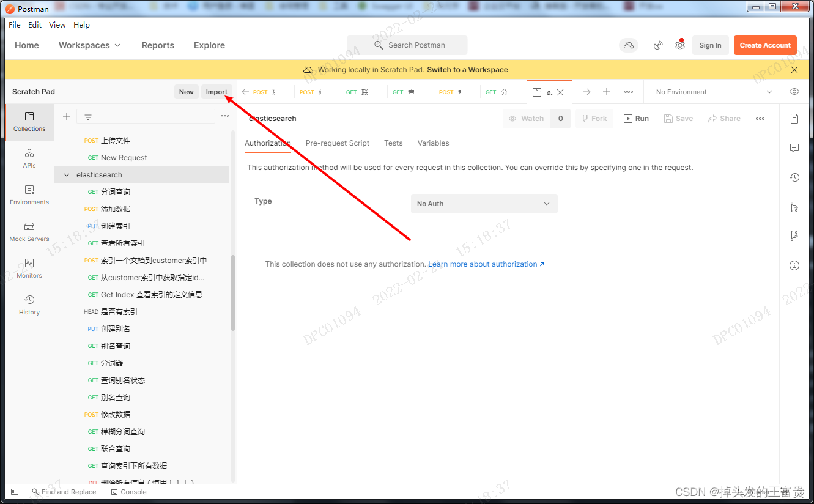Image resolution: width=814 pixels, height=504 pixels.
Task: Click the environment quick look eye icon
Action: point(794,92)
